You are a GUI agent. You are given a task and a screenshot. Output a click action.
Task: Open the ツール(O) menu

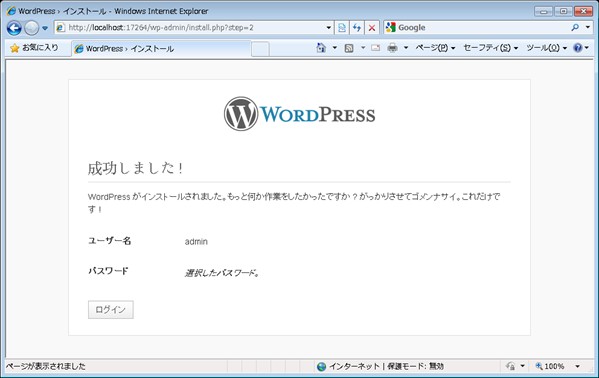coord(546,48)
